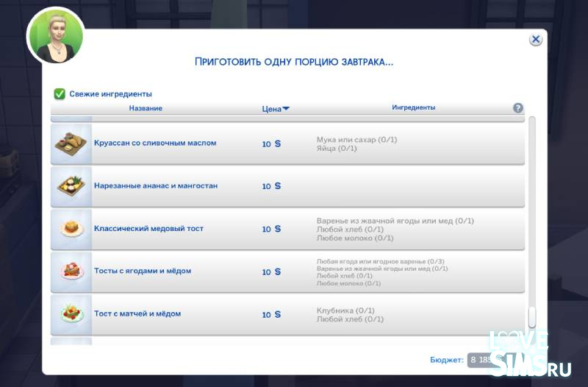The image size is (588, 387).
Task: Sort recipes by Цена column arrow
Action: click(x=286, y=108)
